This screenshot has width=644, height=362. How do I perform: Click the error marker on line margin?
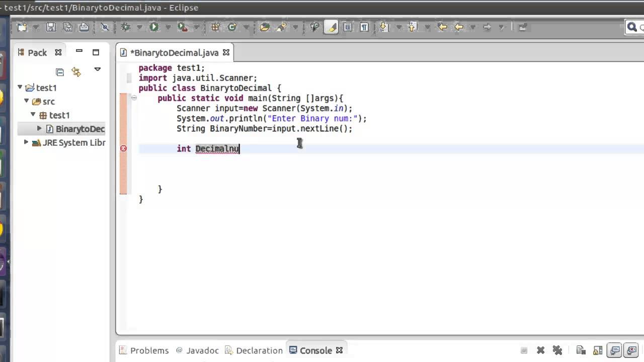click(123, 148)
